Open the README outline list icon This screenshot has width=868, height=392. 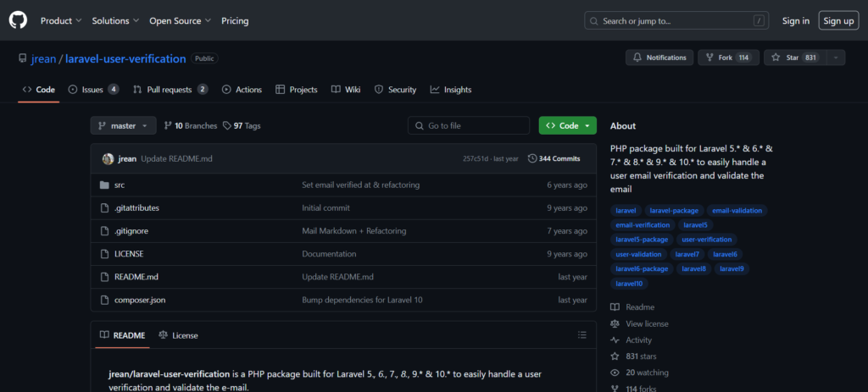click(x=581, y=335)
